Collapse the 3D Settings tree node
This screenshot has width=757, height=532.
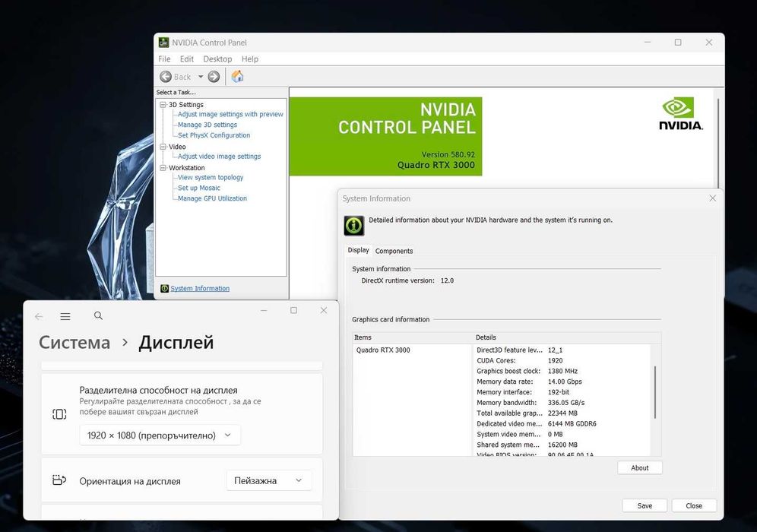[163, 105]
